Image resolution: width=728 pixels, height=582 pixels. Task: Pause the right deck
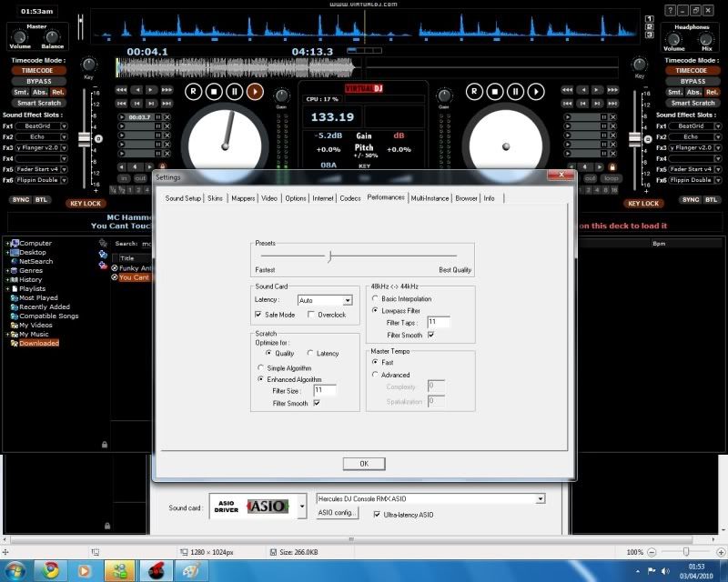click(515, 92)
